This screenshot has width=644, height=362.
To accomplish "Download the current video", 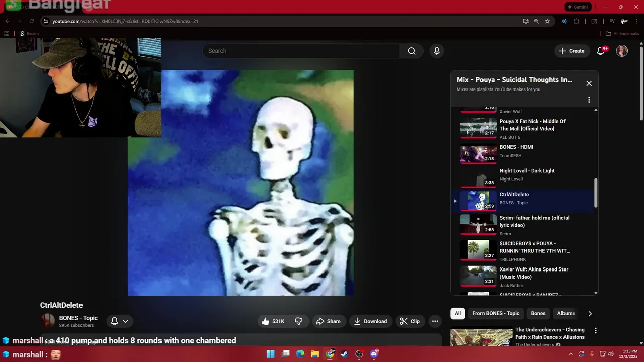I will point(370,321).
